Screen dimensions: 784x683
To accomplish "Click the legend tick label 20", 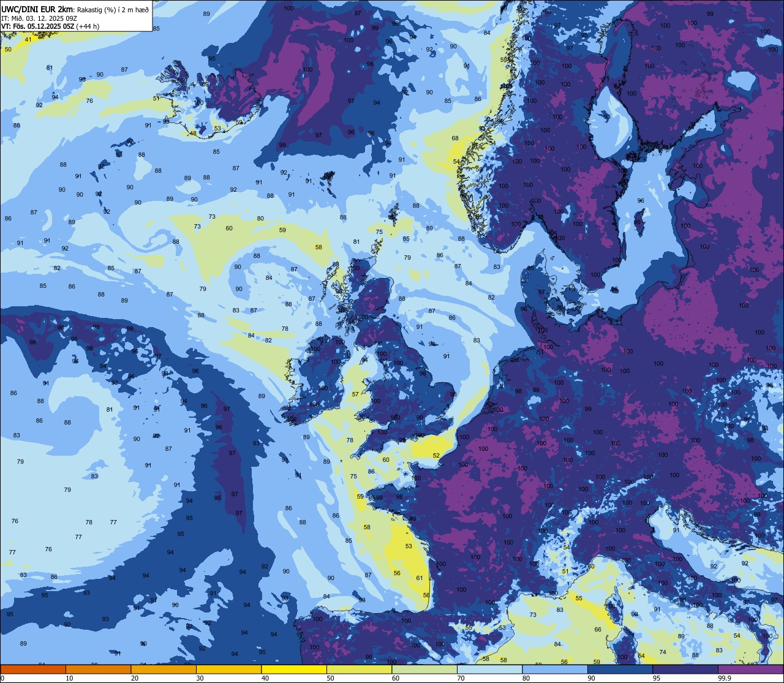I will (135, 678).
